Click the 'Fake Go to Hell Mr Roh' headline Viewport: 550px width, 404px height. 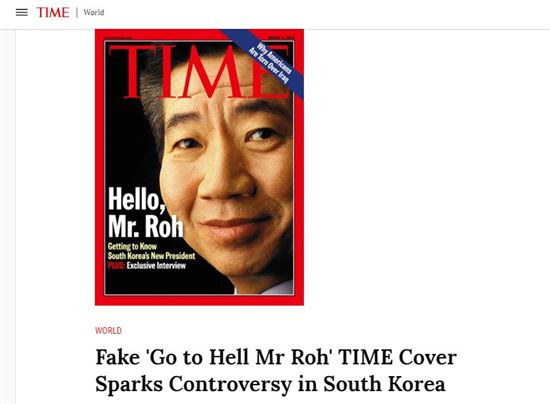(276, 371)
